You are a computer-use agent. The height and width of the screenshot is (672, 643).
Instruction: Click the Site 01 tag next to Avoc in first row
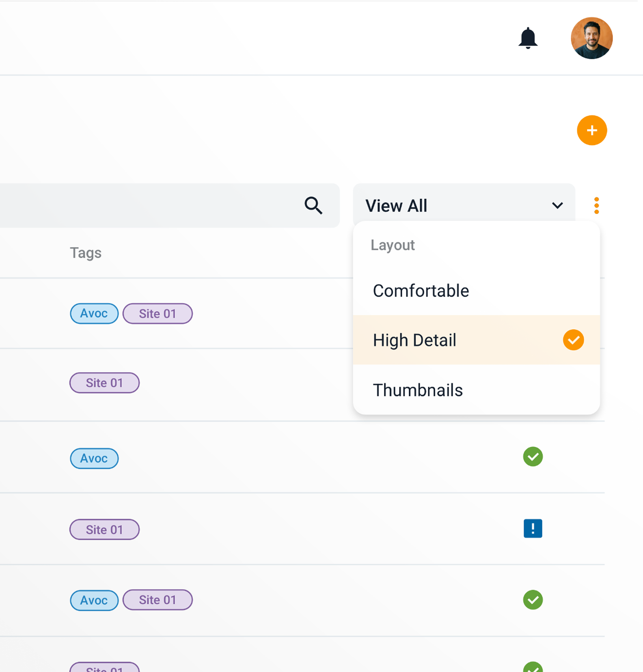click(x=158, y=313)
